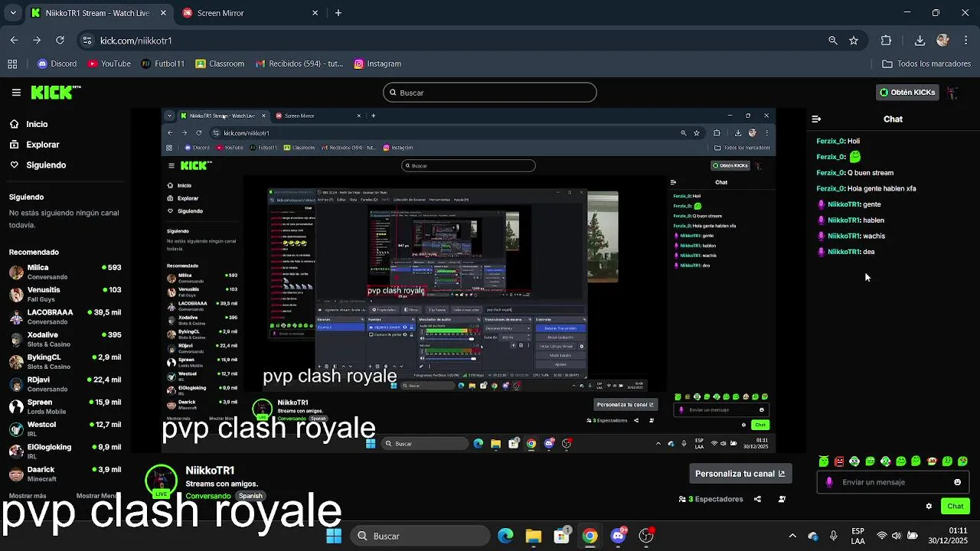Open the emoji picker in chat box
Viewport: 980px width, 551px height.
tap(957, 482)
